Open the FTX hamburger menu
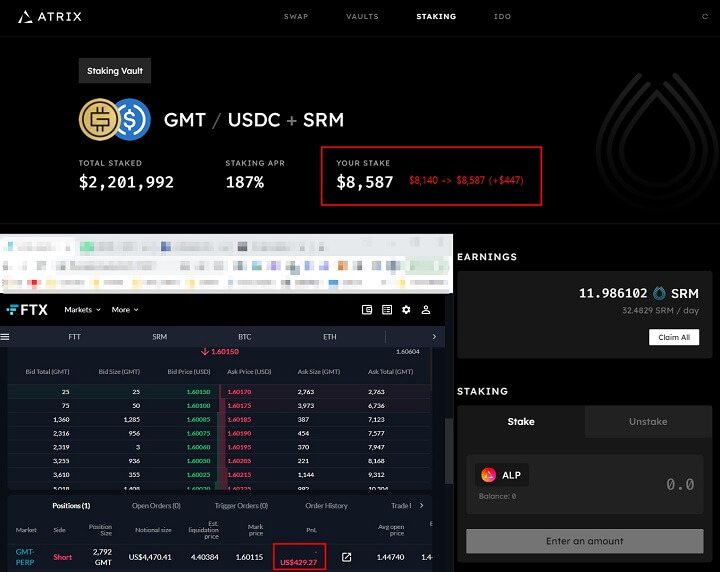The image size is (720, 572). (5, 337)
